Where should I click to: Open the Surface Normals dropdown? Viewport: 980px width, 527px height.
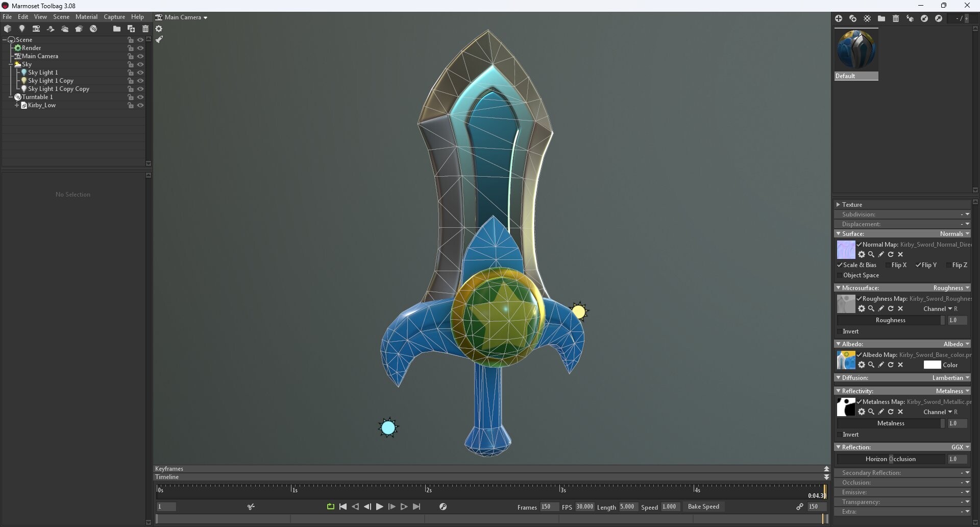click(954, 234)
